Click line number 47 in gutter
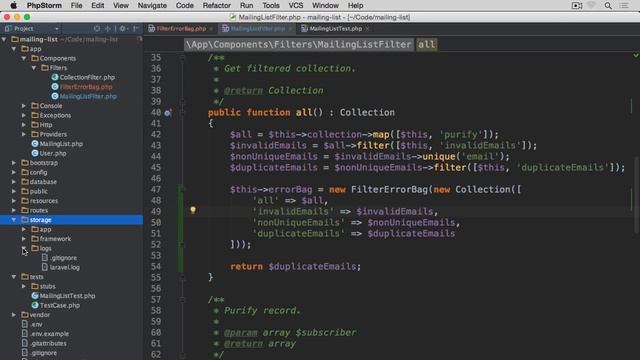The width and height of the screenshot is (640, 360). (x=156, y=189)
